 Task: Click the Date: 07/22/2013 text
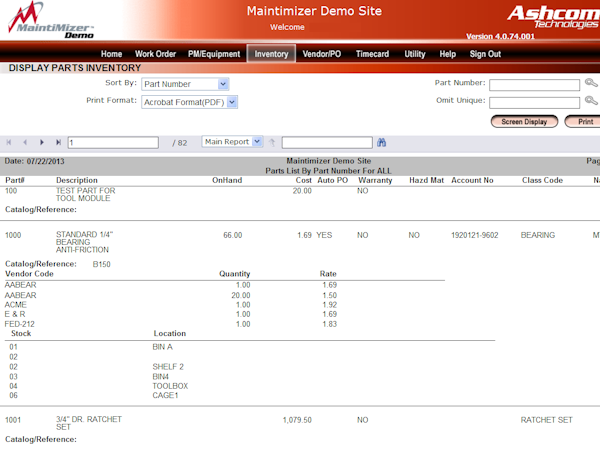[x=34, y=161]
